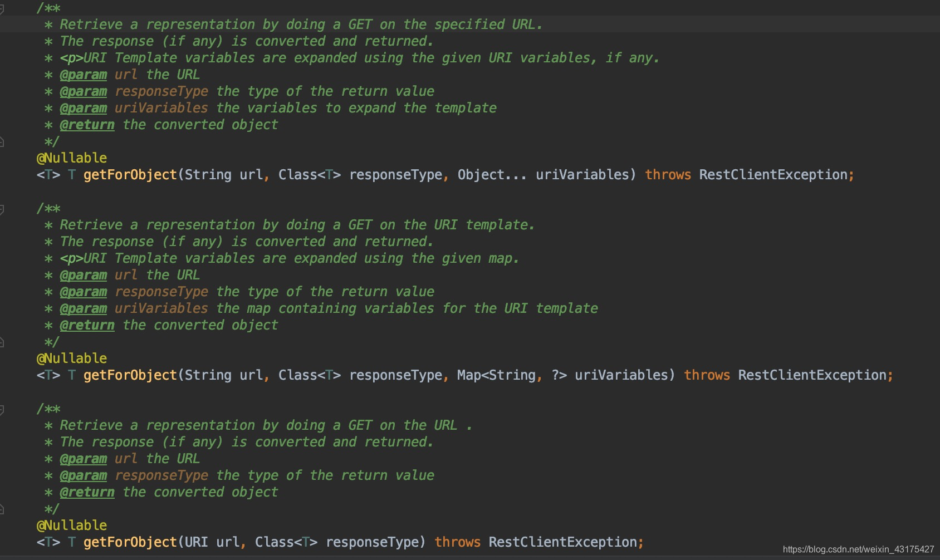This screenshot has height=560, width=940.
Task: Click the 'URI' type in 'URI url'
Action: 196,542
